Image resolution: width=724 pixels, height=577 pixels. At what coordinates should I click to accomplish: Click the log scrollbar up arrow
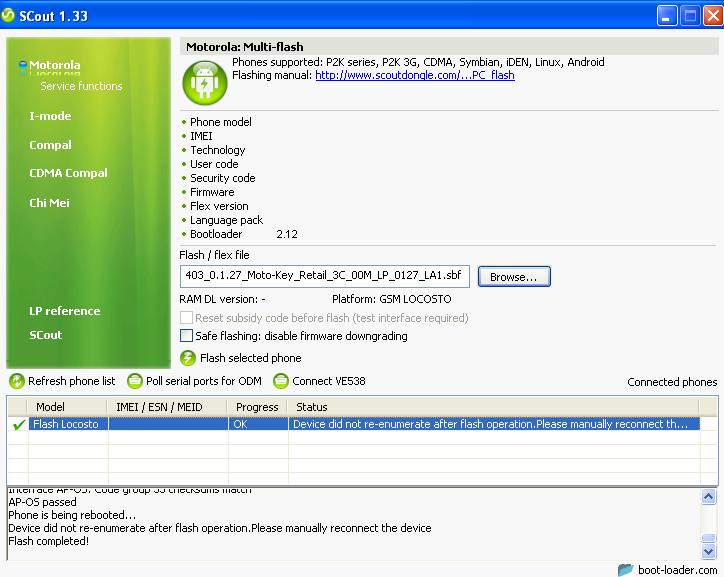pos(708,497)
